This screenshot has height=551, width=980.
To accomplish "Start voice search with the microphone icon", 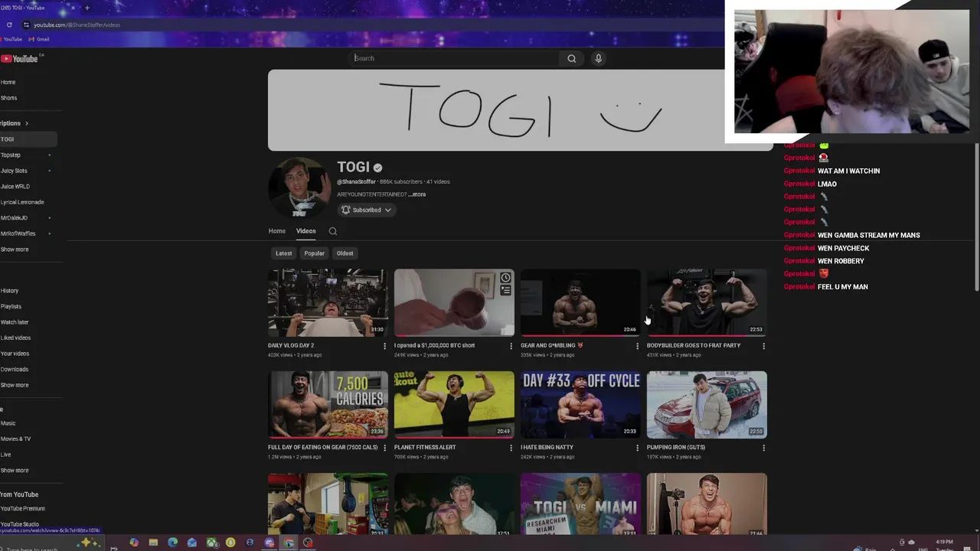I will [x=599, y=58].
